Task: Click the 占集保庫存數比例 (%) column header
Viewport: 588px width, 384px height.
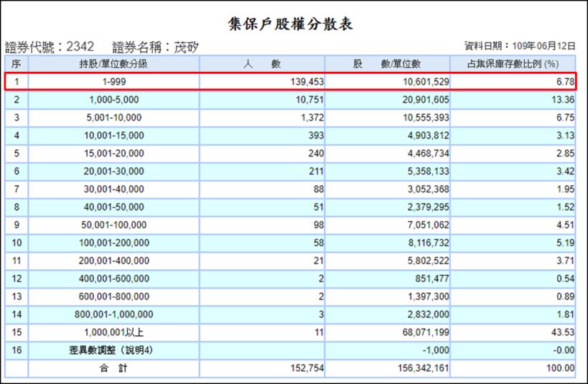Action: pos(513,64)
